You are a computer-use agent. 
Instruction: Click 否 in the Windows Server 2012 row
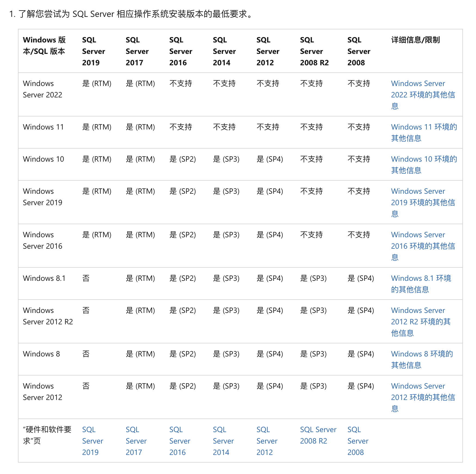[x=86, y=386]
